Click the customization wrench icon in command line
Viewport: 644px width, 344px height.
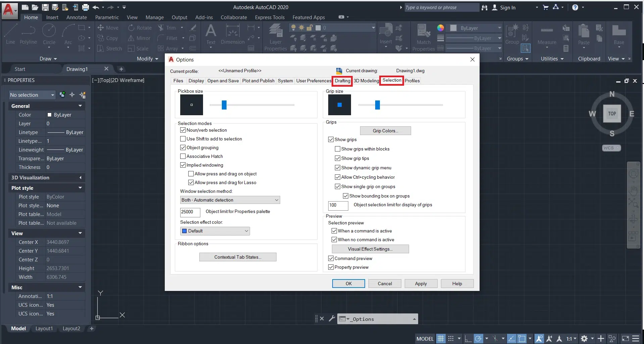tap(332, 318)
